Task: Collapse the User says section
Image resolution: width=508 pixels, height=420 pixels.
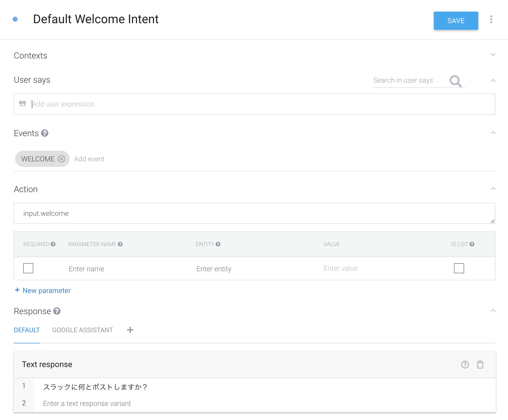Action: coord(493,81)
